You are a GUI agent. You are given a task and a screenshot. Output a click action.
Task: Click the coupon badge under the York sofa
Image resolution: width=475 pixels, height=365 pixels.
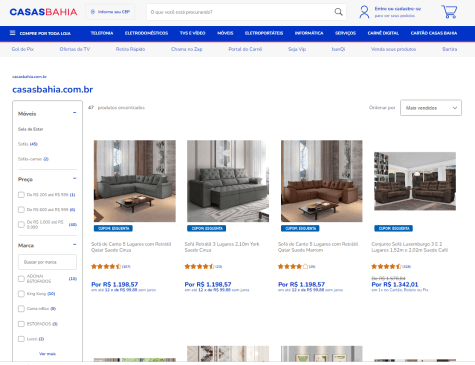click(x=207, y=228)
